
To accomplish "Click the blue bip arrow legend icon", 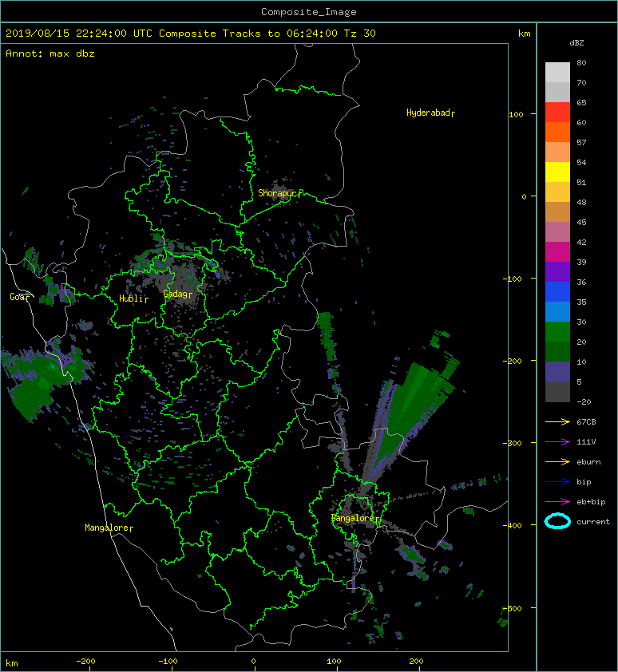I will tap(557, 482).
